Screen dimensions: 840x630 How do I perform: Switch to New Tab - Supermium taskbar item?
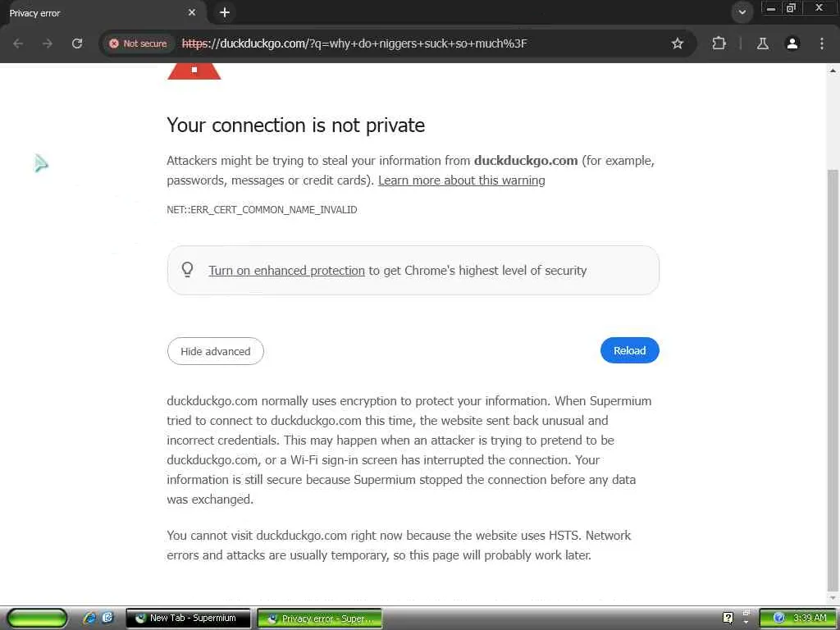(x=189, y=619)
